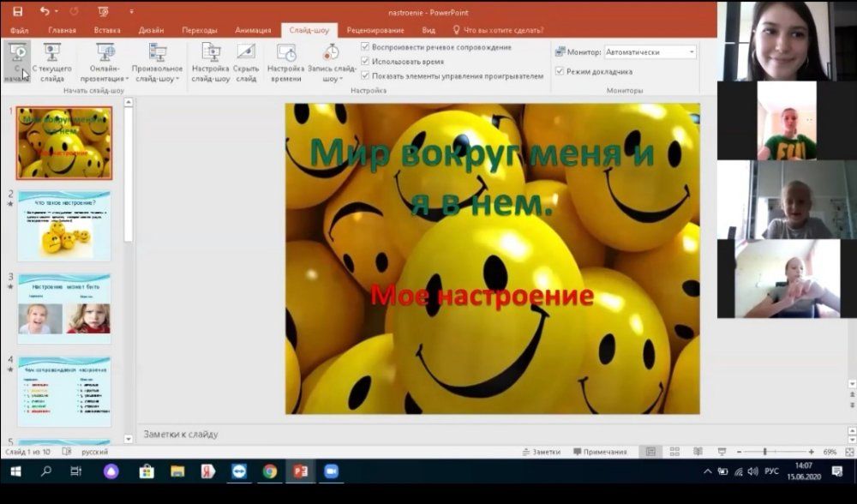The height and width of the screenshot is (504, 857).
Task: Switch to the Design tab
Action: point(152,30)
